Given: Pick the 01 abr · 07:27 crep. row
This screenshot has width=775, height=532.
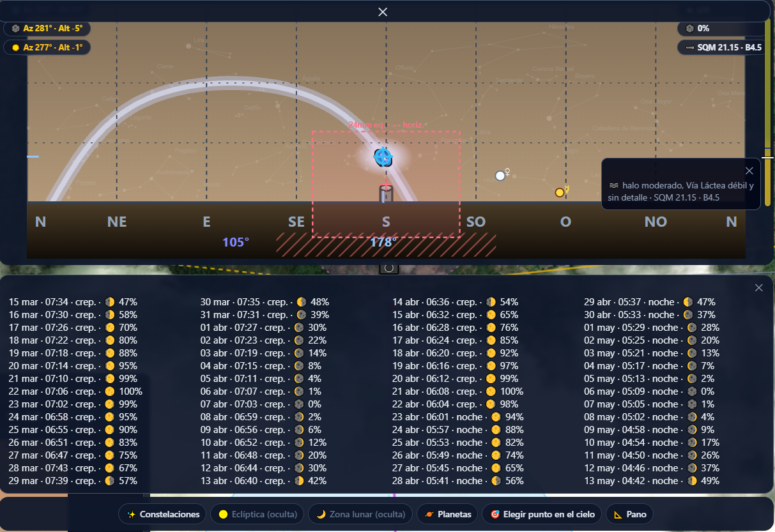Looking at the screenshot, I should coord(263,328).
